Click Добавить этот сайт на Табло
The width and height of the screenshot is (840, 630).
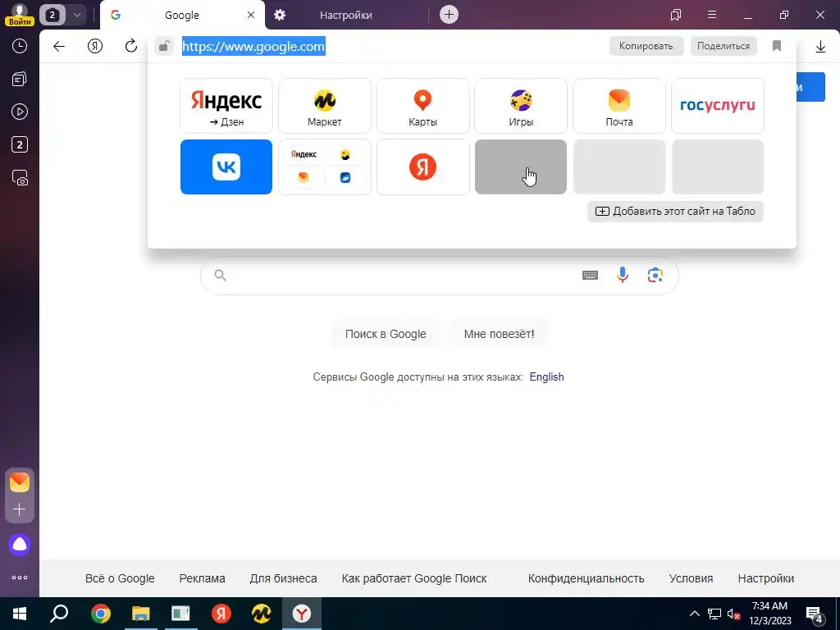coord(676,211)
